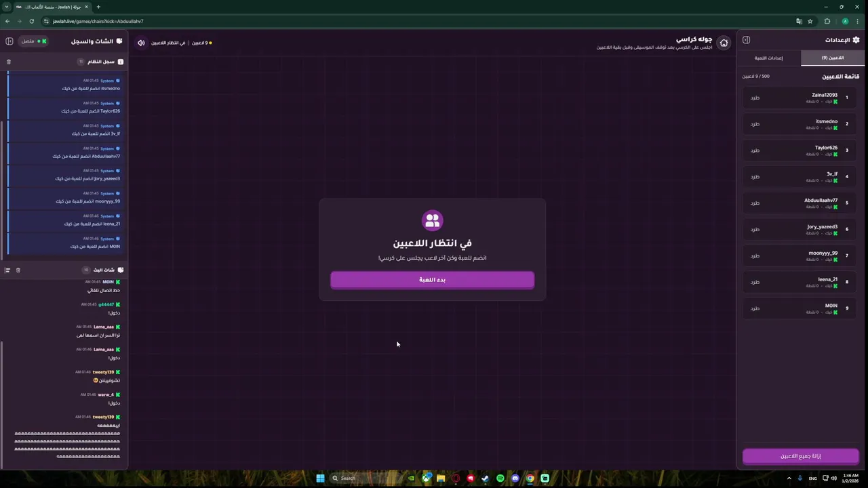Select player name MOIN in players list

tap(831, 306)
